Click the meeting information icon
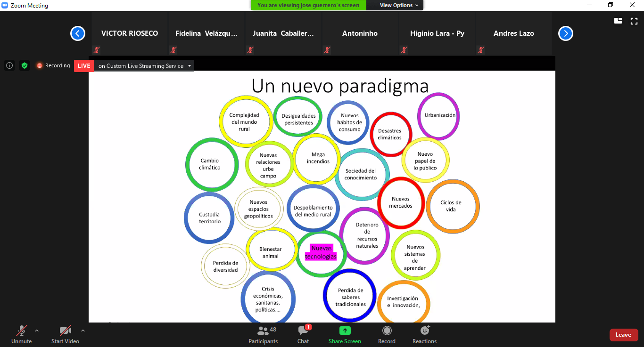The image size is (644, 347). (x=9, y=66)
